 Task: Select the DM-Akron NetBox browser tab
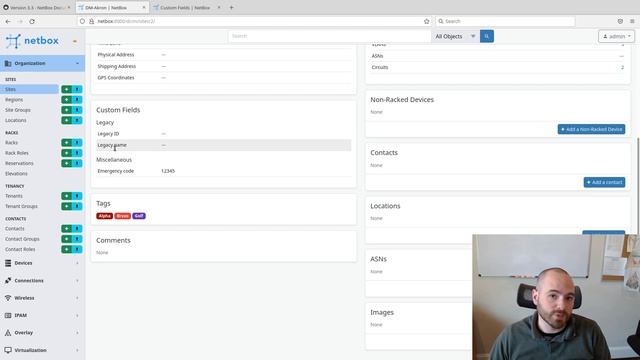coord(112,8)
